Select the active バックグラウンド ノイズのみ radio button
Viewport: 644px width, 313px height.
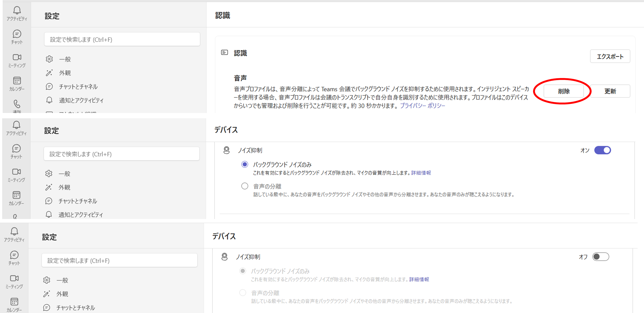point(245,164)
